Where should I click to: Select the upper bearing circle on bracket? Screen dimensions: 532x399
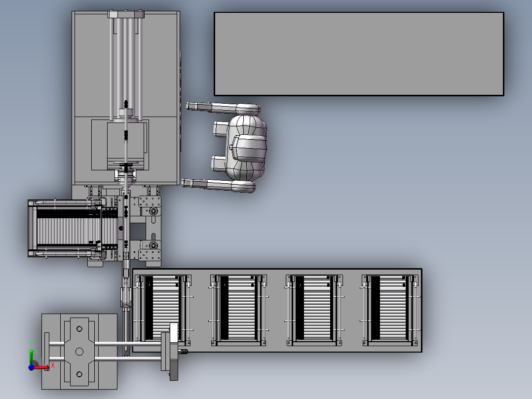click(x=153, y=211)
